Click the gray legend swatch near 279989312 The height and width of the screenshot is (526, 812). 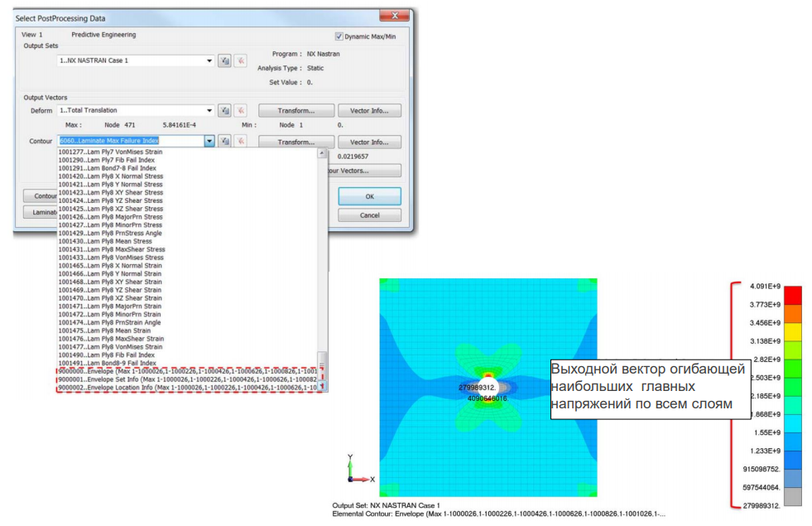click(x=793, y=496)
